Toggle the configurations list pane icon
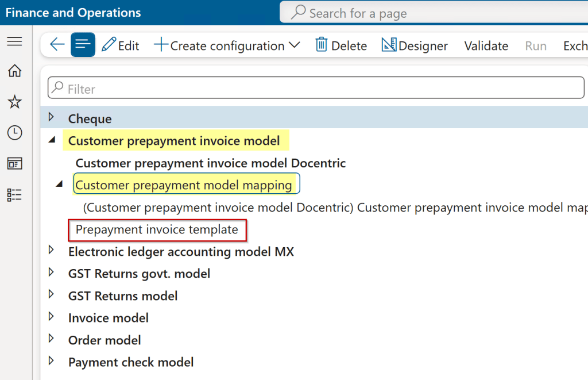 82,45
